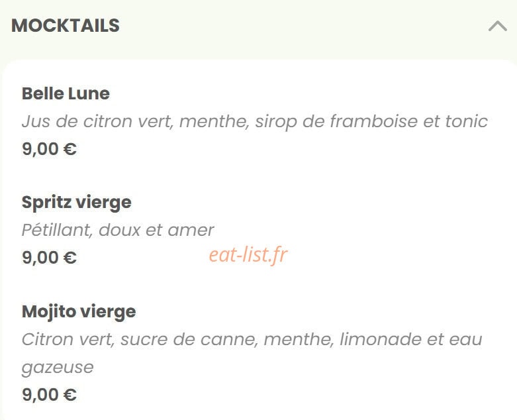Screen dimensions: 517x420
Task: Click the eat-list.fr watermark link
Action: coord(248,255)
